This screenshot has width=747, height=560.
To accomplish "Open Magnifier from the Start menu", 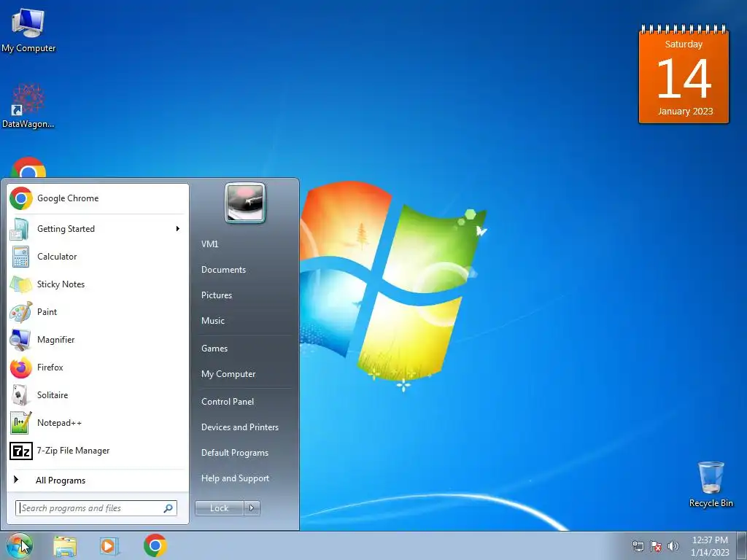I will [x=97, y=340].
